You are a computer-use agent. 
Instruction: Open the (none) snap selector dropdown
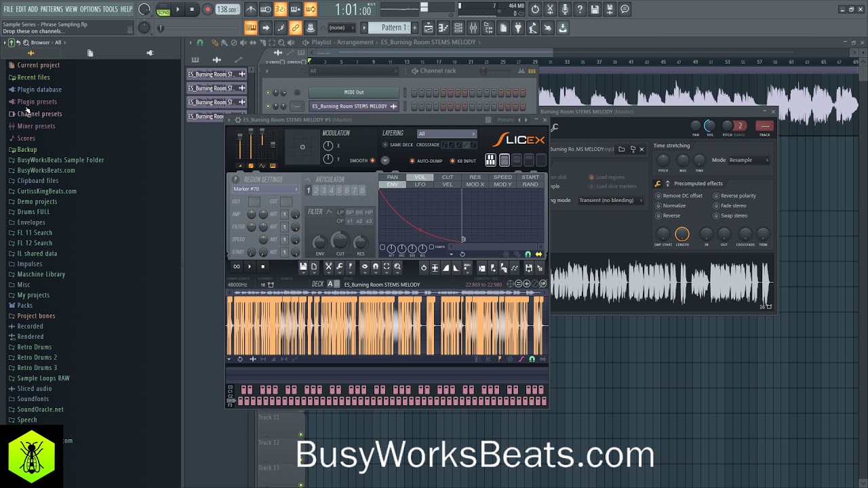343,28
